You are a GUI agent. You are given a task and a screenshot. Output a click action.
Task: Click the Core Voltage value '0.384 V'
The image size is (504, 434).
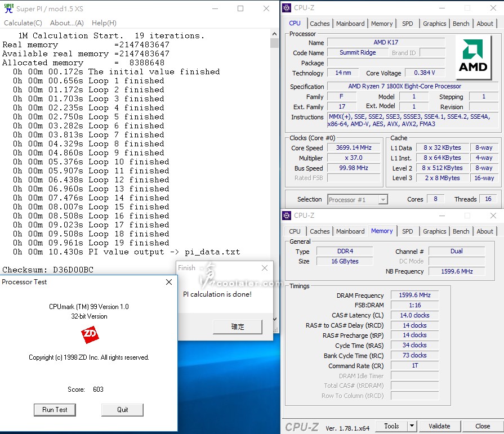424,73
